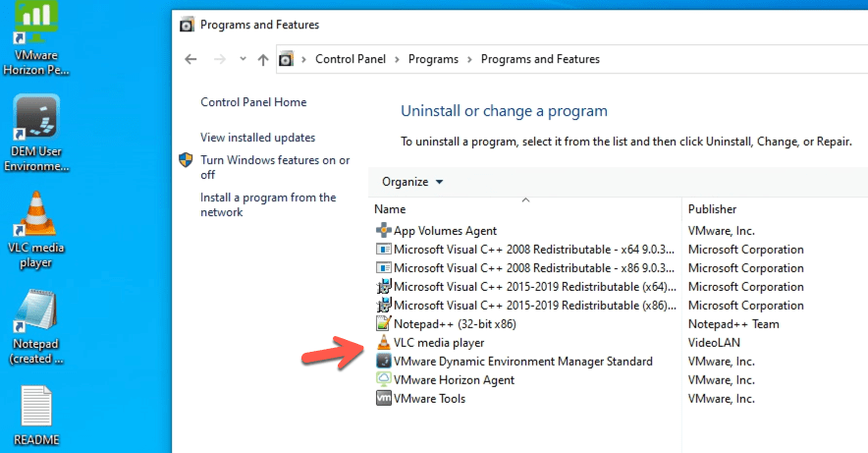Open the Organize dropdown menu
The width and height of the screenshot is (868, 453).
click(412, 182)
